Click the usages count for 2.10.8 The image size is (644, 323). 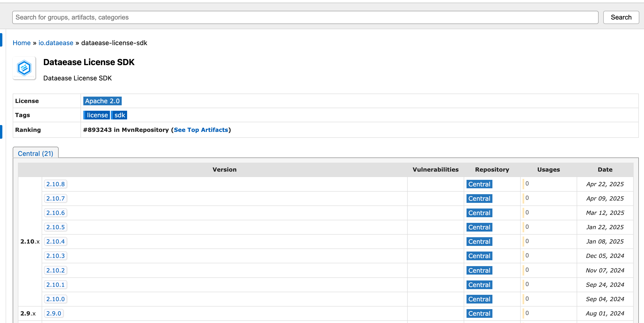(x=527, y=183)
